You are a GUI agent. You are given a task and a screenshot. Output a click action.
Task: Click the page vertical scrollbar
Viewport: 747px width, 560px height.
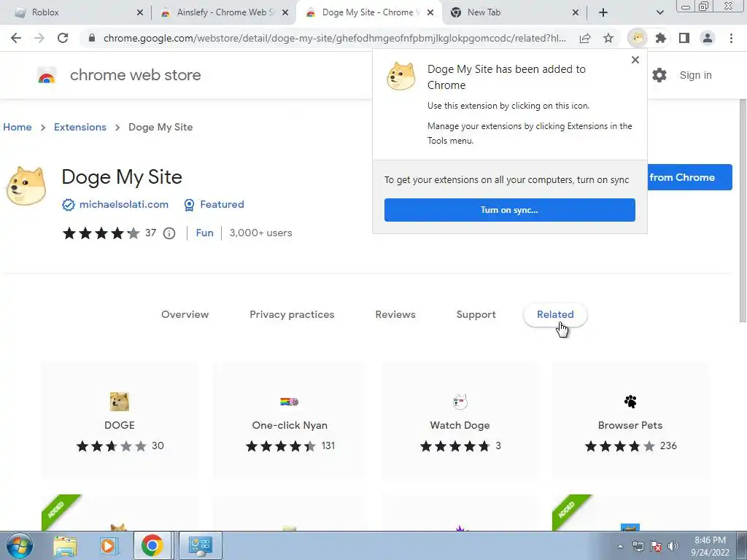(743, 209)
